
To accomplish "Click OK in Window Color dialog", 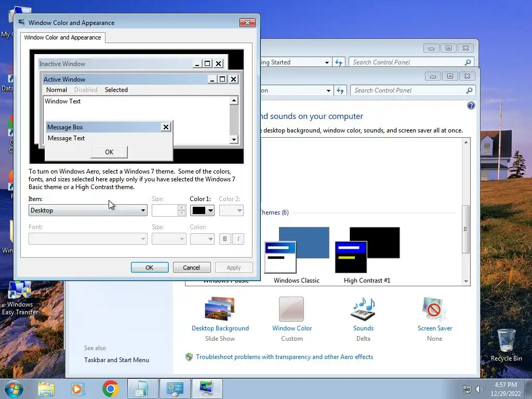I will (150, 268).
